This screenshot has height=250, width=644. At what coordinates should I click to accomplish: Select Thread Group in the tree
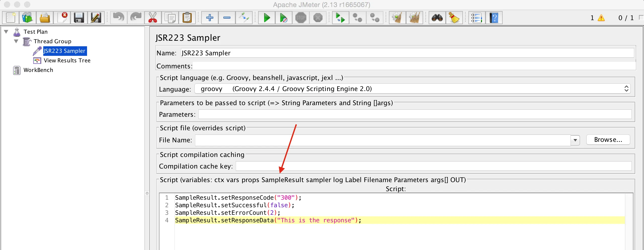point(52,41)
